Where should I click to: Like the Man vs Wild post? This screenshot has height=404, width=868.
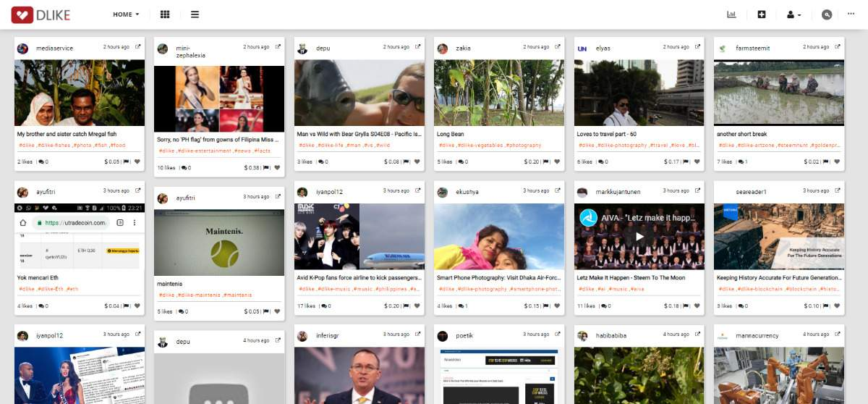417,162
